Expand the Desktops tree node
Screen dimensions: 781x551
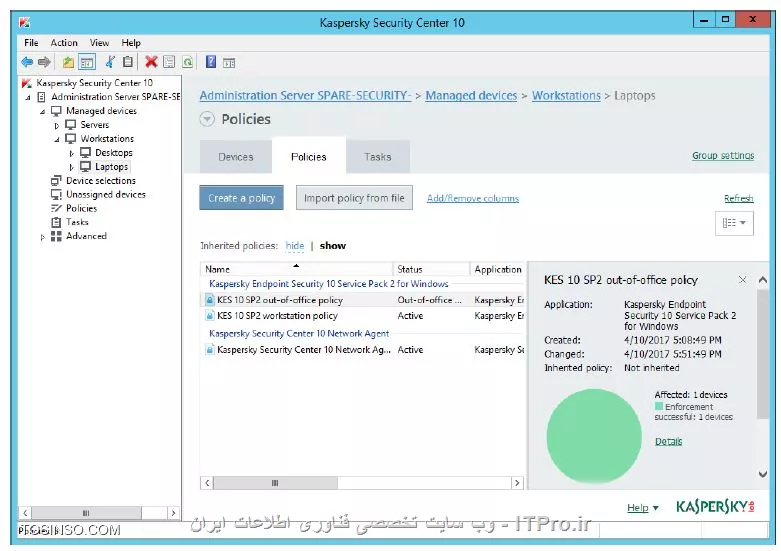[71, 153]
